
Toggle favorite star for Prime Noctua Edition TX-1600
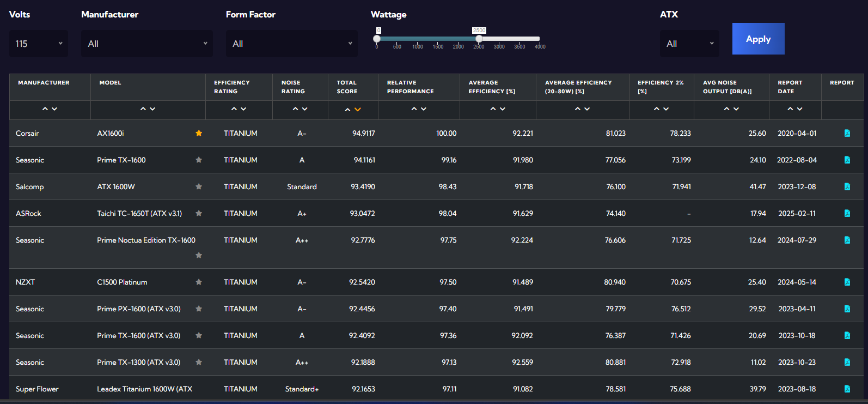pos(199,255)
